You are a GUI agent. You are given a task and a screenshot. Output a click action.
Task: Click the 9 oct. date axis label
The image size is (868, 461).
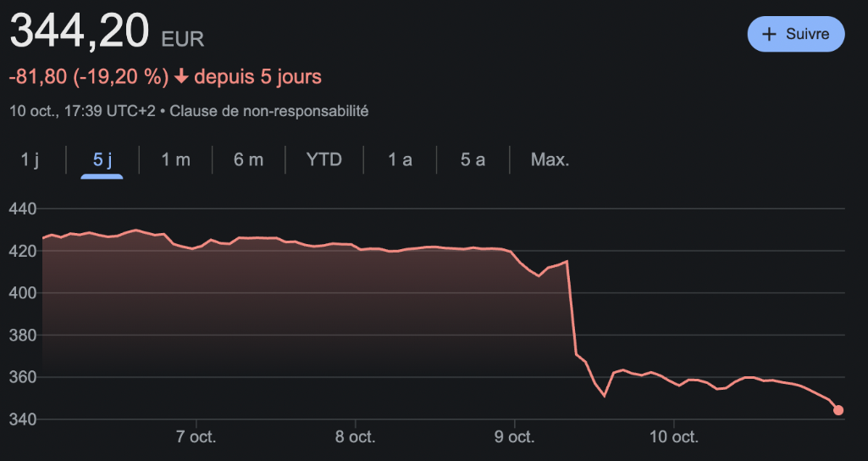point(514,437)
